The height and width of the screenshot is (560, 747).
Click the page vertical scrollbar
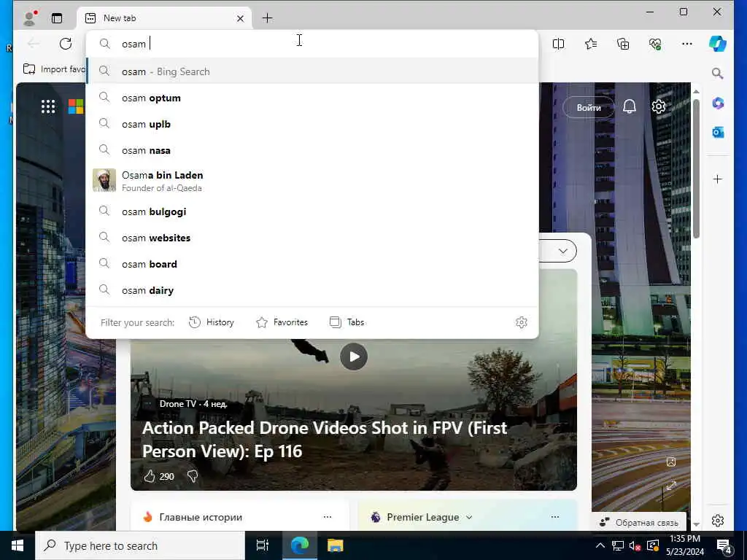click(696, 169)
